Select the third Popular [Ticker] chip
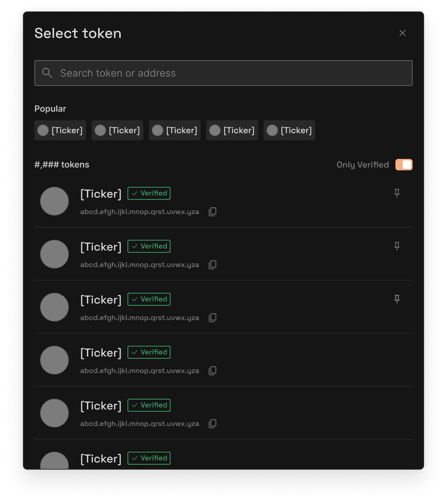Screen dimensions: 447x504 174,130
